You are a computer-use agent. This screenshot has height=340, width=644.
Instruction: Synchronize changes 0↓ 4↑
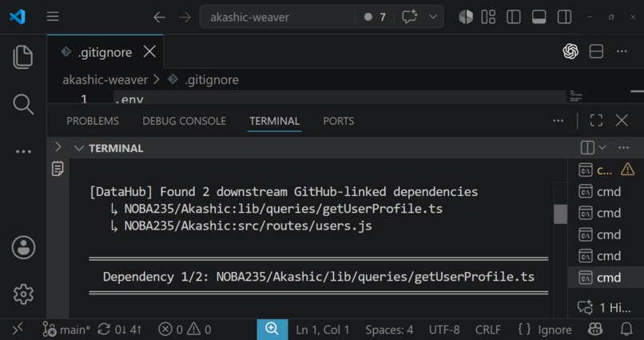(120, 330)
